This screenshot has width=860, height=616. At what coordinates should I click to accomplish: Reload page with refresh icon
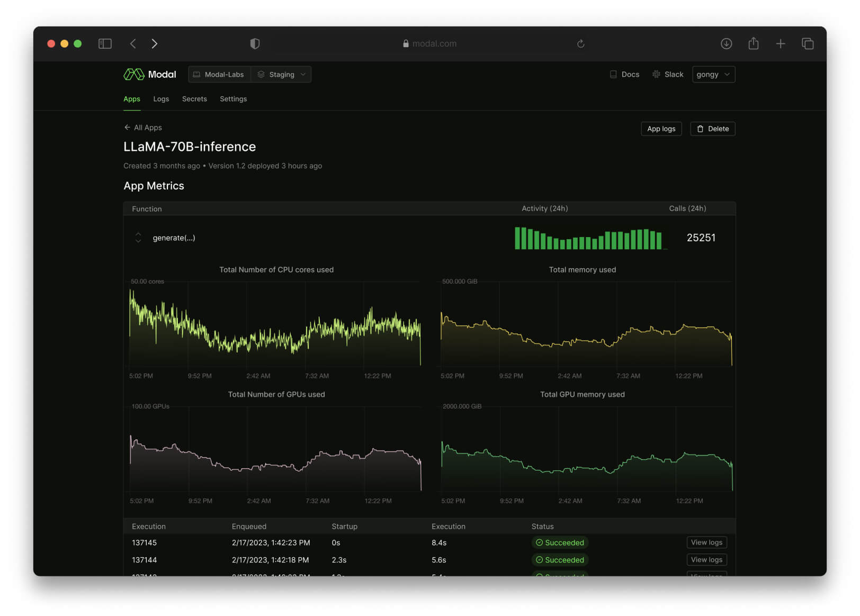click(x=580, y=43)
